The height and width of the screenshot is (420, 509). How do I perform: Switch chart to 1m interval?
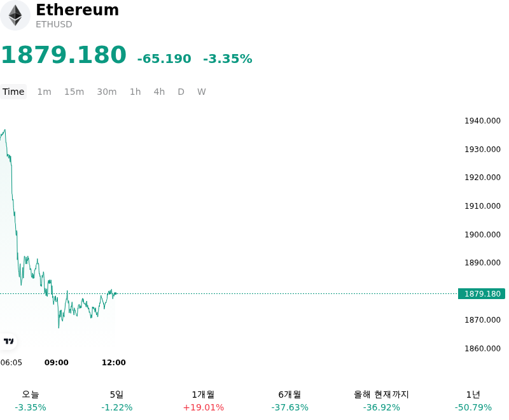point(44,92)
